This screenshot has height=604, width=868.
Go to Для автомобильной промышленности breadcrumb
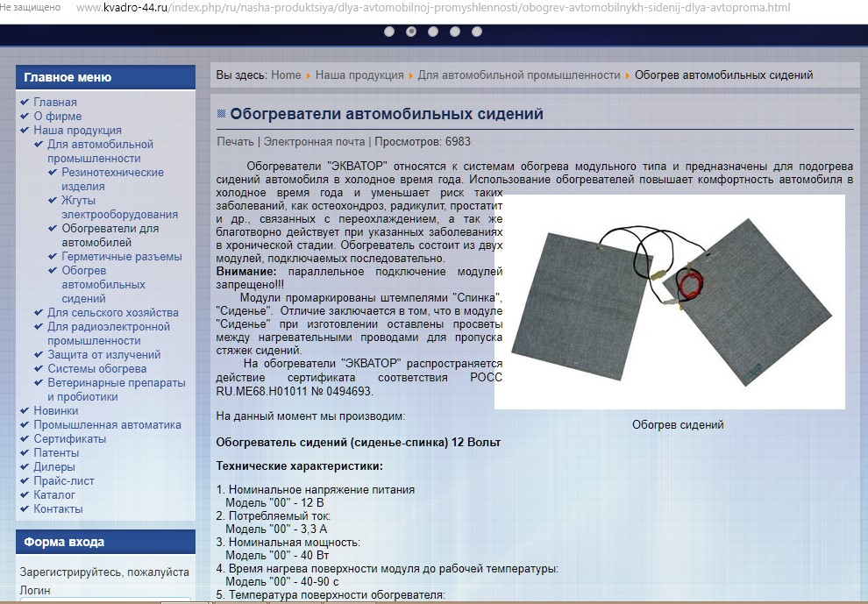click(519, 75)
